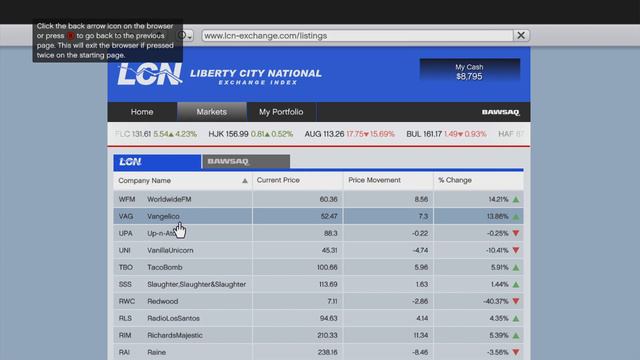Click BUL ticker entry 161.17
This screenshot has height=360, width=640.
coord(446,134)
